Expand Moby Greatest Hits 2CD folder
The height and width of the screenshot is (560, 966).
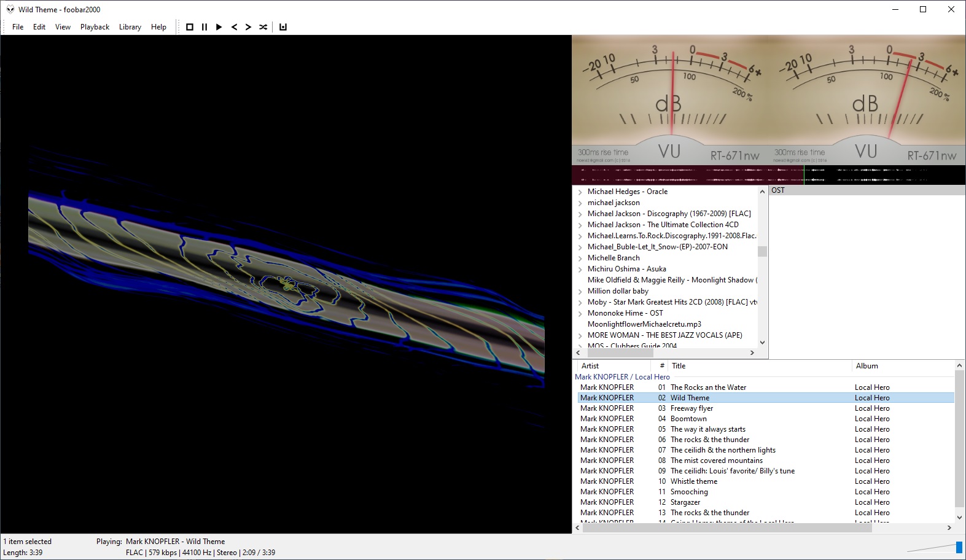point(580,303)
